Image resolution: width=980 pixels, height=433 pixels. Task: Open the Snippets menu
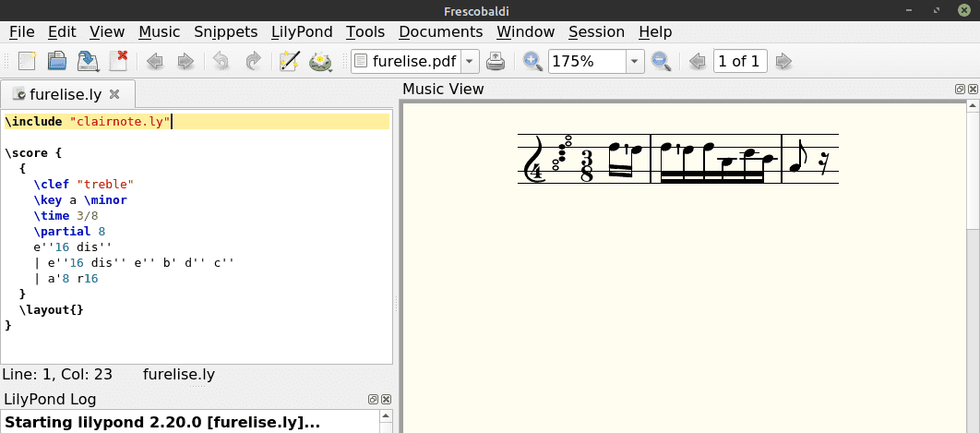pyautogui.click(x=226, y=31)
